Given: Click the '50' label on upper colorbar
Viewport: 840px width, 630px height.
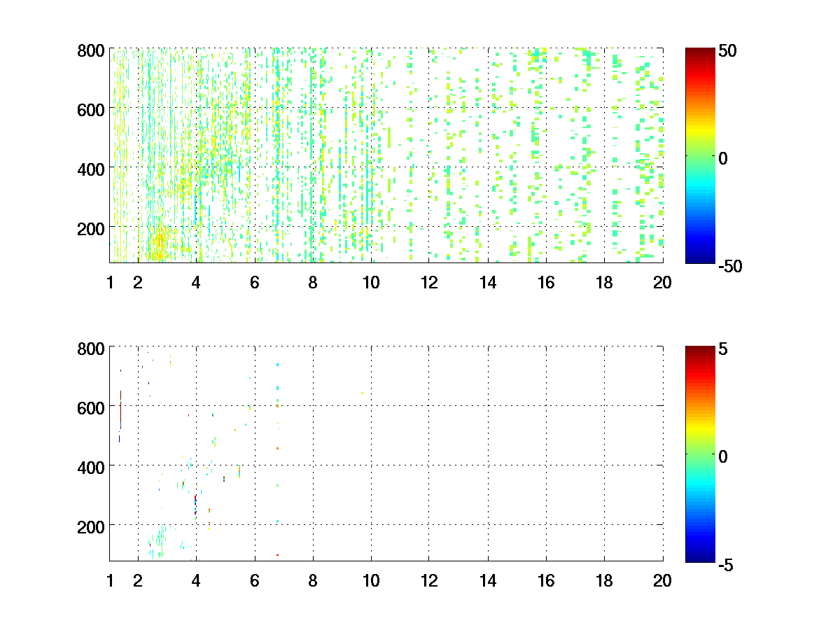Looking at the screenshot, I should (x=728, y=51).
